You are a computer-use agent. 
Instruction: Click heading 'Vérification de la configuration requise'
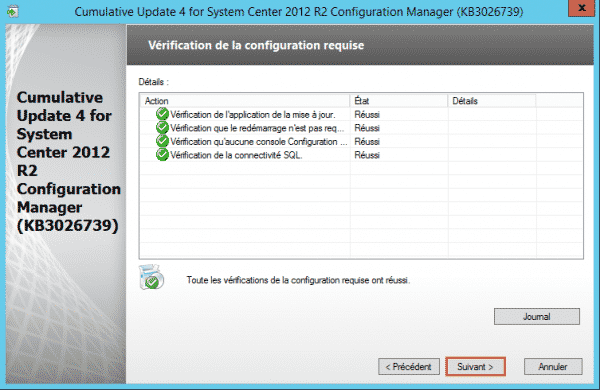tap(256, 45)
